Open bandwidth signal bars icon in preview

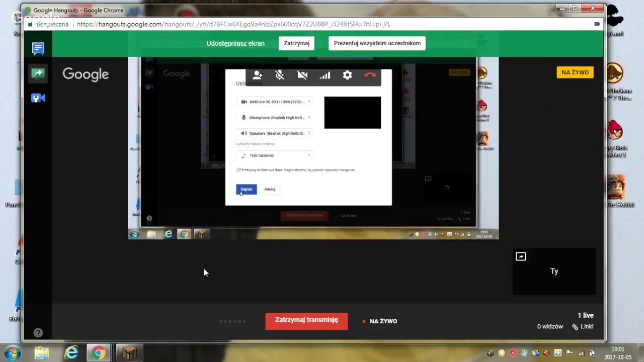tap(325, 75)
